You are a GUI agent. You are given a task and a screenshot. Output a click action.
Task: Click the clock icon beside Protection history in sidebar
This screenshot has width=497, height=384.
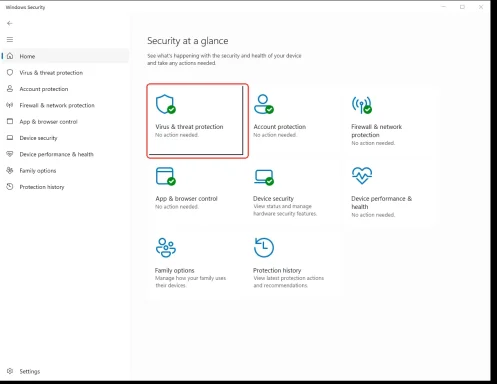10,187
